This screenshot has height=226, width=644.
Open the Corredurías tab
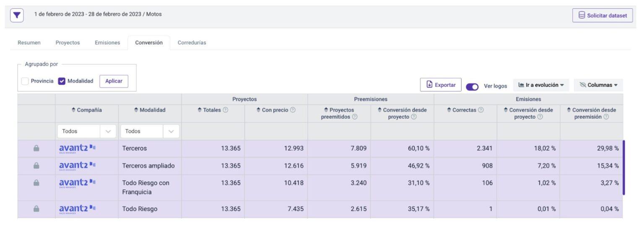tap(192, 43)
